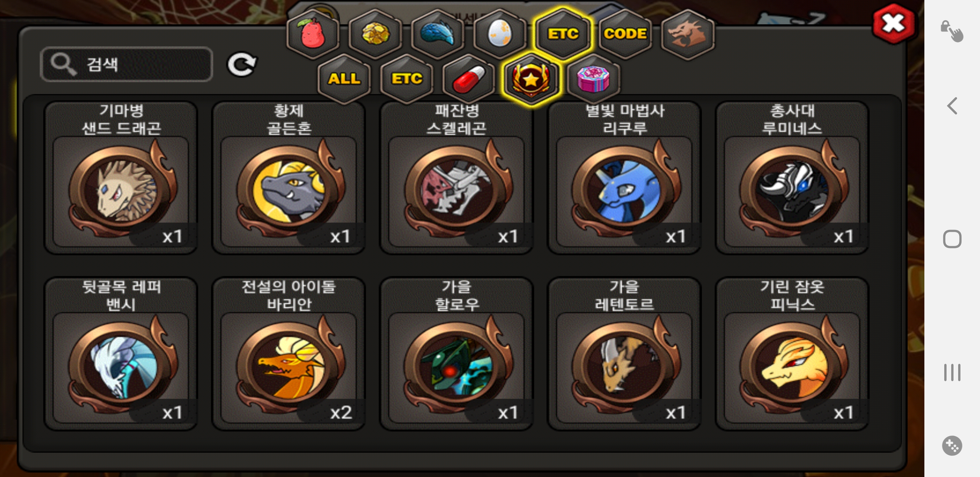This screenshot has width=980, height=477.
Task: Show ALL items filter
Action: (344, 79)
